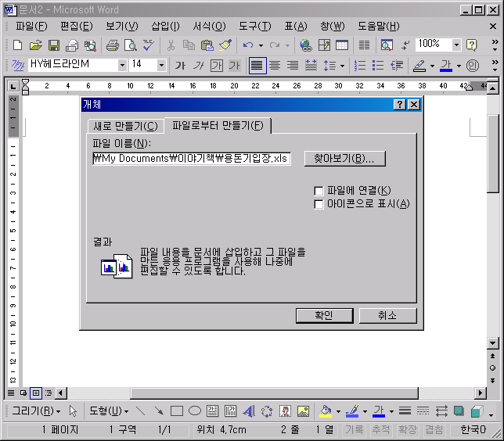
Task: Open the font name dropdown
Action: click(122, 65)
